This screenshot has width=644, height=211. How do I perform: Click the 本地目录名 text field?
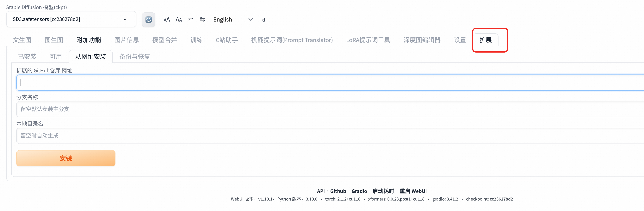point(325,135)
